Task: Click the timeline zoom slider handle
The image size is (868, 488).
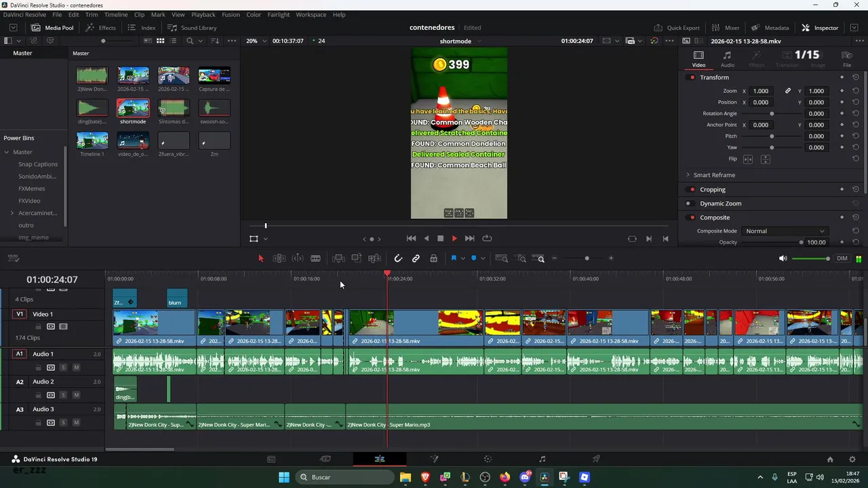Action: point(587,258)
